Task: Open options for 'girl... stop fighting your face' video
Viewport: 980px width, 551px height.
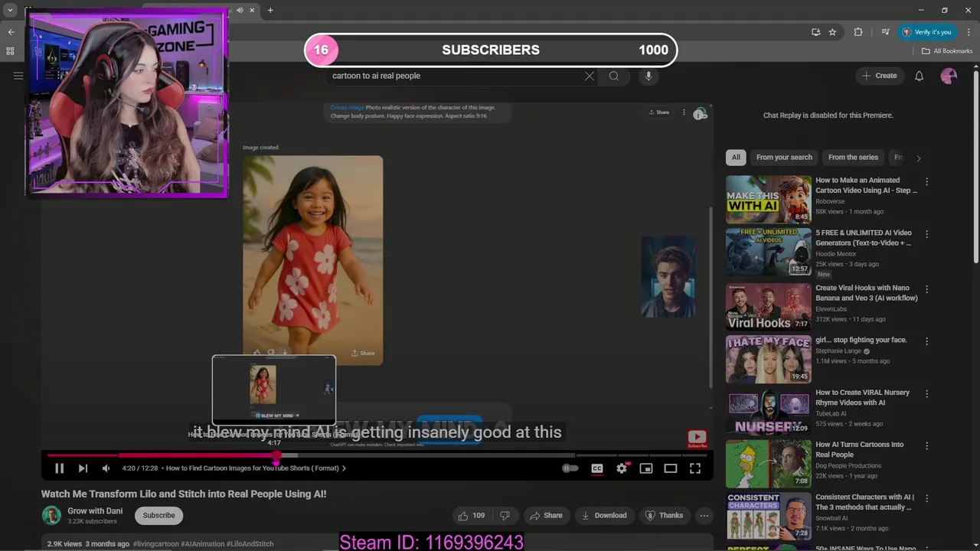Action: [x=926, y=341]
